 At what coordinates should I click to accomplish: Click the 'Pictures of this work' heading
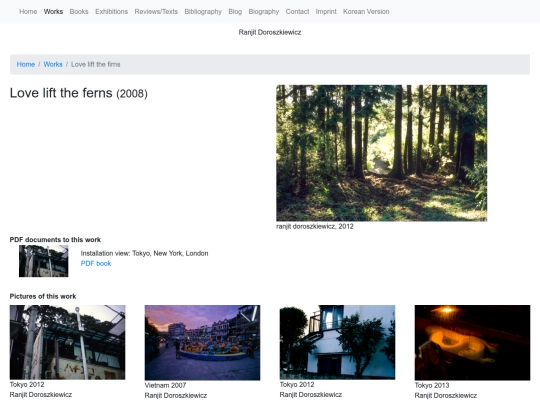click(43, 297)
